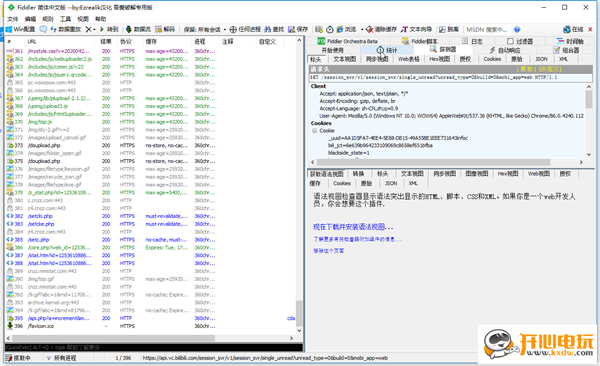
Task: Switch to the Filters (过滤器) tab
Action: (520, 41)
